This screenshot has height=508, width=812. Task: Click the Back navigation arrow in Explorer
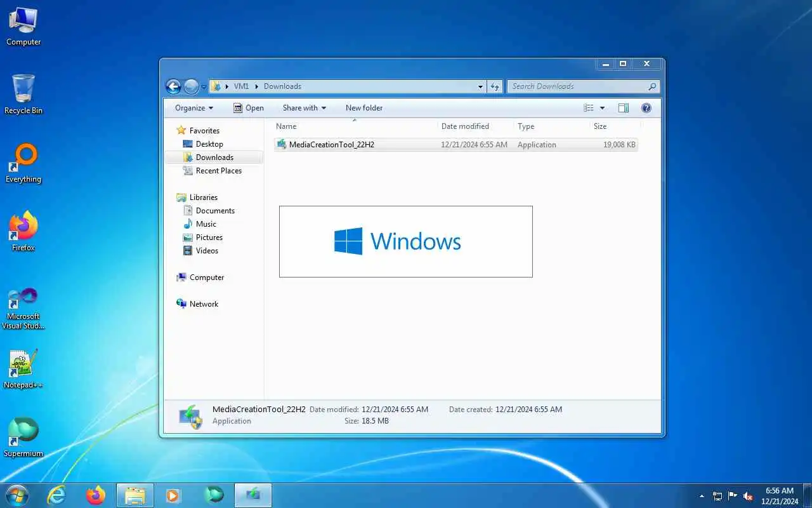point(173,86)
